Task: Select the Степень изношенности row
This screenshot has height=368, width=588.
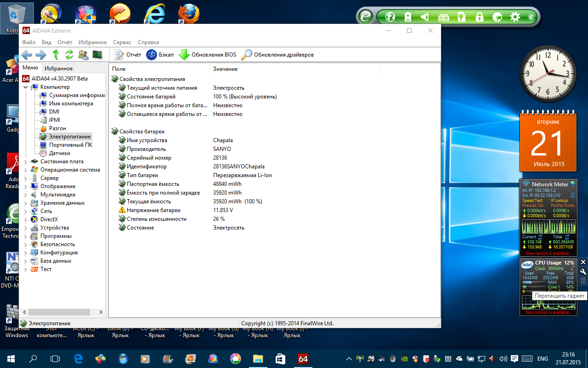Action: [x=274, y=219]
